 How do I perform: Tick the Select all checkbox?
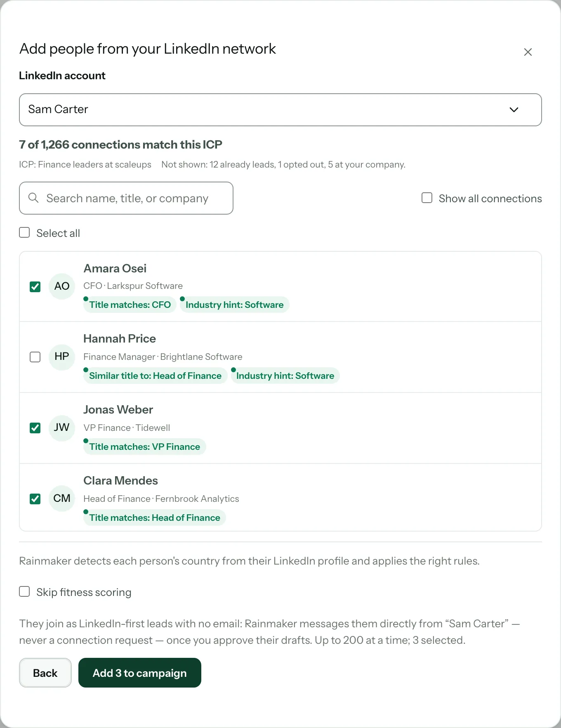coord(25,233)
